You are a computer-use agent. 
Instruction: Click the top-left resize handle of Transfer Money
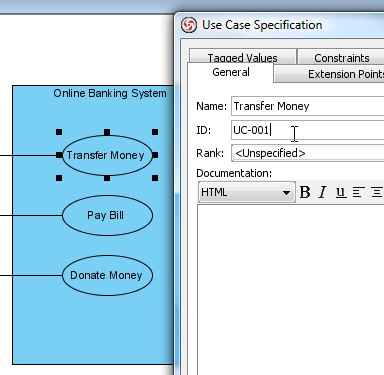click(59, 132)
